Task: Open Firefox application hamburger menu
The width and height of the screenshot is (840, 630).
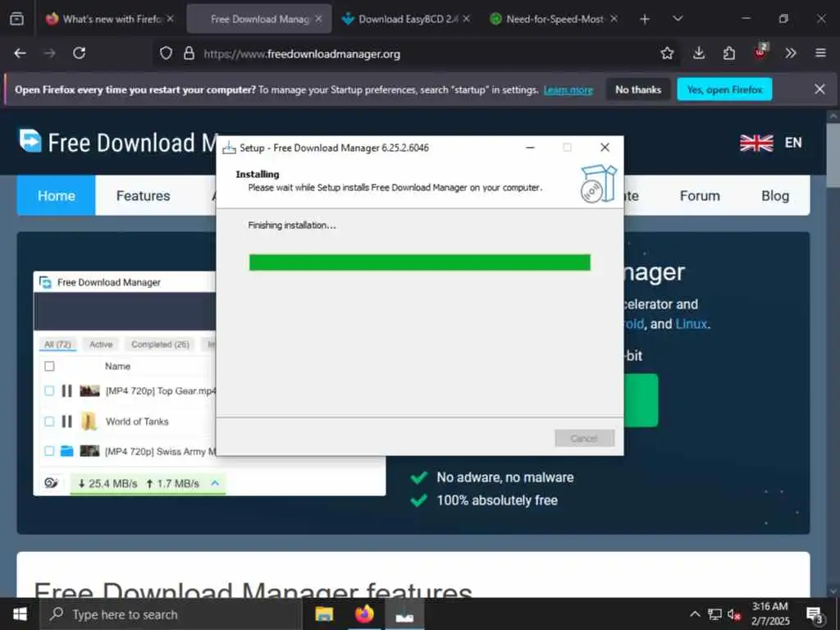Action: tap(820, 53)
